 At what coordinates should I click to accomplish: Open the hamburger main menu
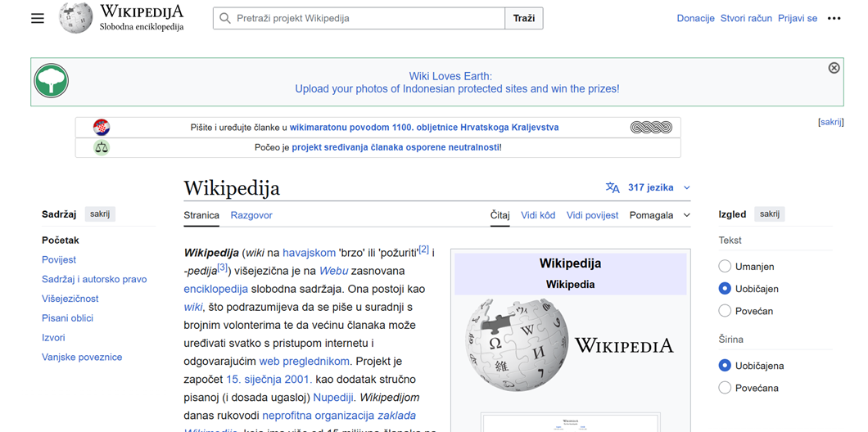tap(37, 18)
